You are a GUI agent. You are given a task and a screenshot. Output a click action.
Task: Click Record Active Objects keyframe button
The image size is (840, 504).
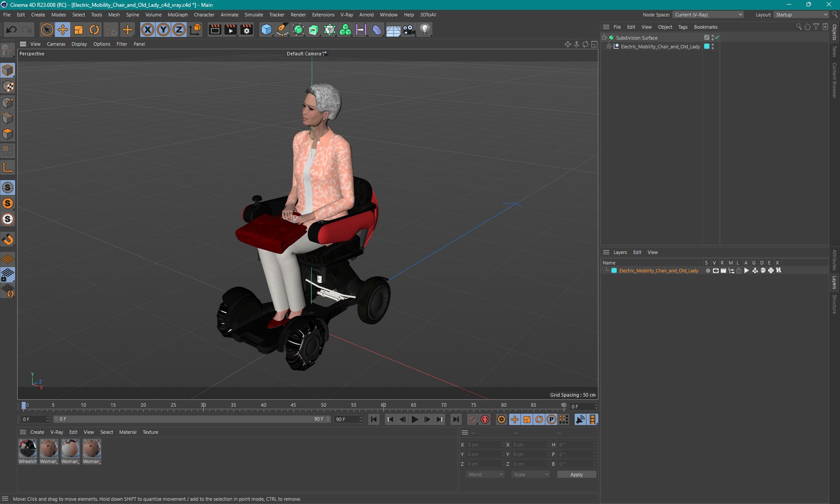(x=473, y=420)
